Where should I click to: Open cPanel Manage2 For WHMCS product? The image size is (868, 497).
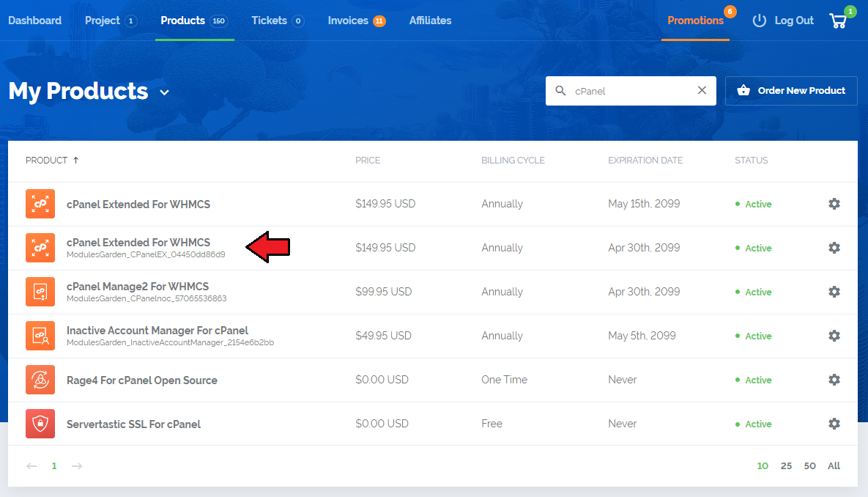point(138,287)
